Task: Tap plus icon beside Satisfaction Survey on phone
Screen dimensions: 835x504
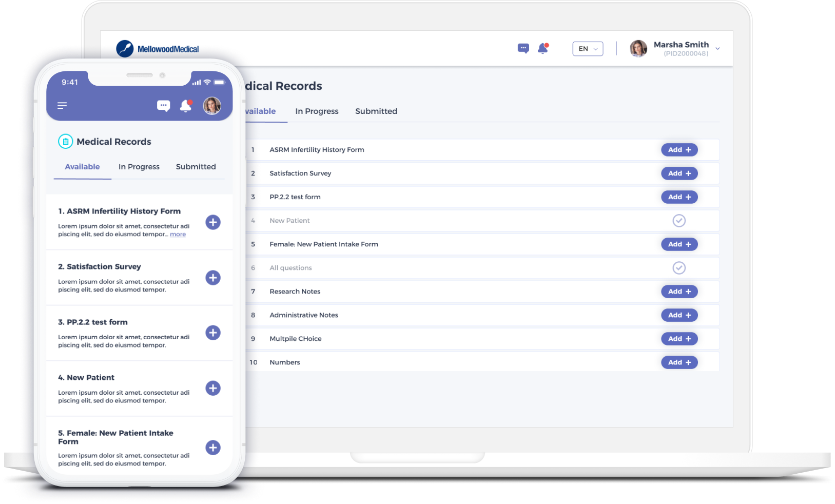Action: click(213, 278)
